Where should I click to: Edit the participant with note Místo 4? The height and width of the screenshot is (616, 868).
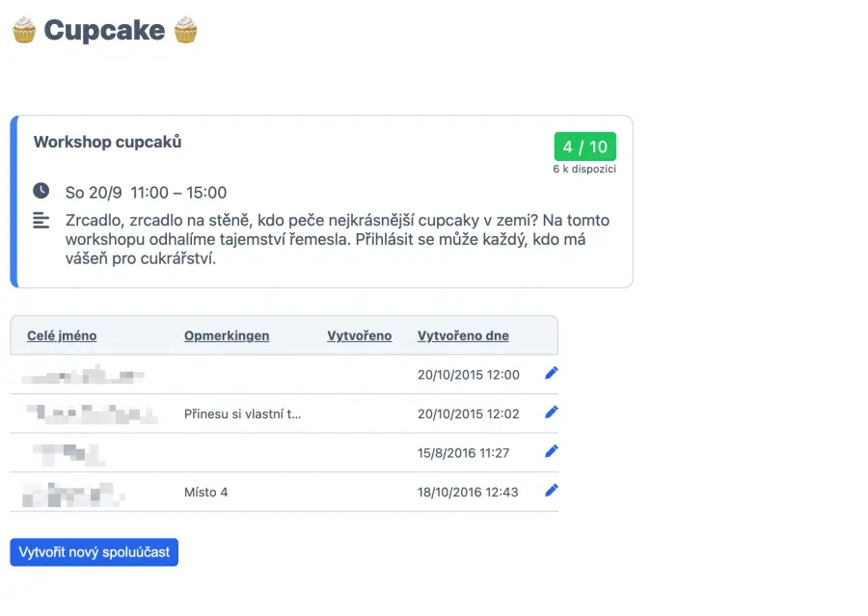click(552, 491)
